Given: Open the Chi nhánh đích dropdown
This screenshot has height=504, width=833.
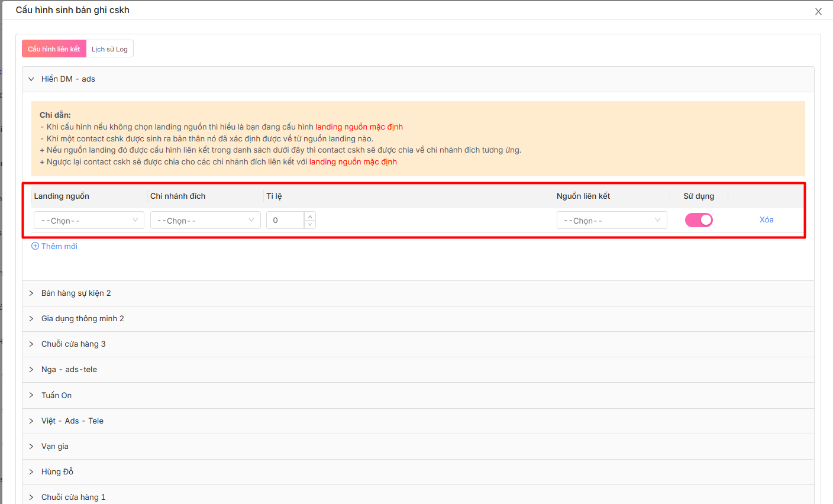Looking at the screenshot, I should pyautogui.click(x=205, y=221).
